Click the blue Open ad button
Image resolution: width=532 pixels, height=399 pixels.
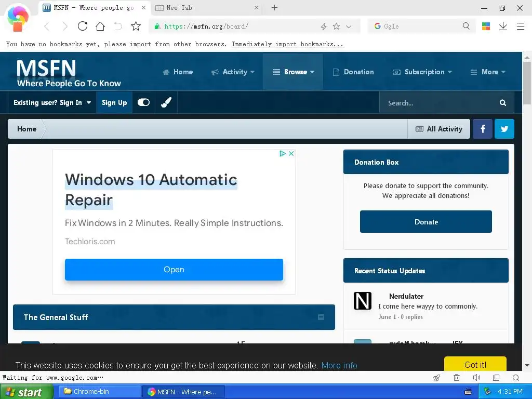click(x=174, y=270)
